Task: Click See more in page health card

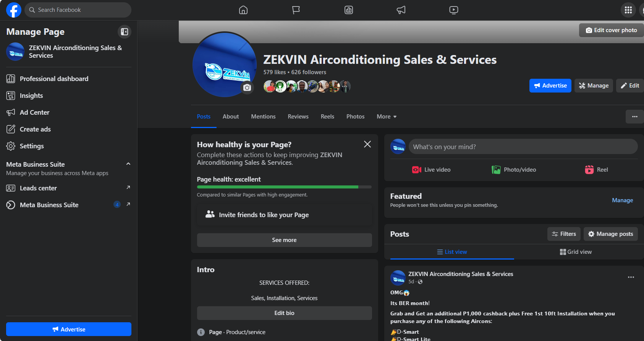Action: [x=284, y=240]
